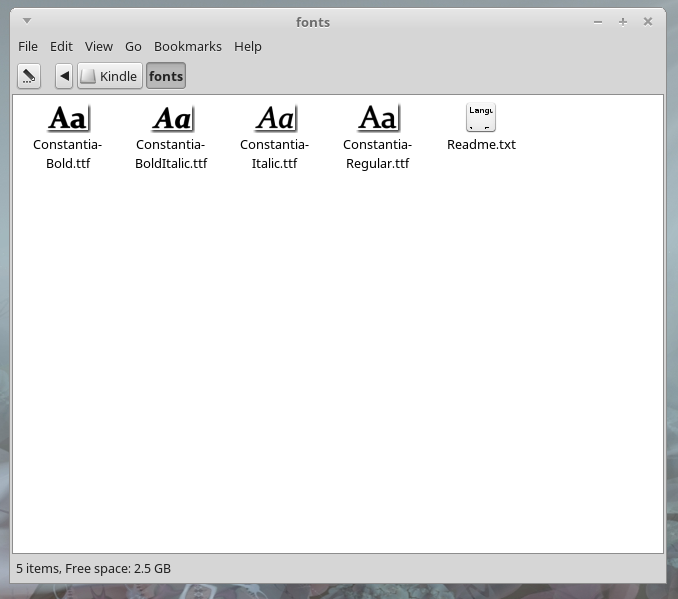Open the Go menu
678x599 pixels.
pos(133,46)
